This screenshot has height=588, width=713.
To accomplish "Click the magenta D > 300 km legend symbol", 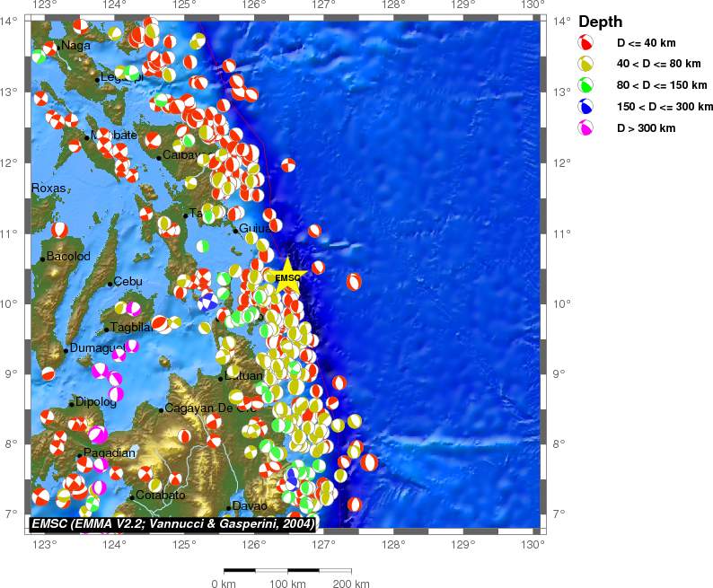I will pyautogui.click(x=586, y=129).
